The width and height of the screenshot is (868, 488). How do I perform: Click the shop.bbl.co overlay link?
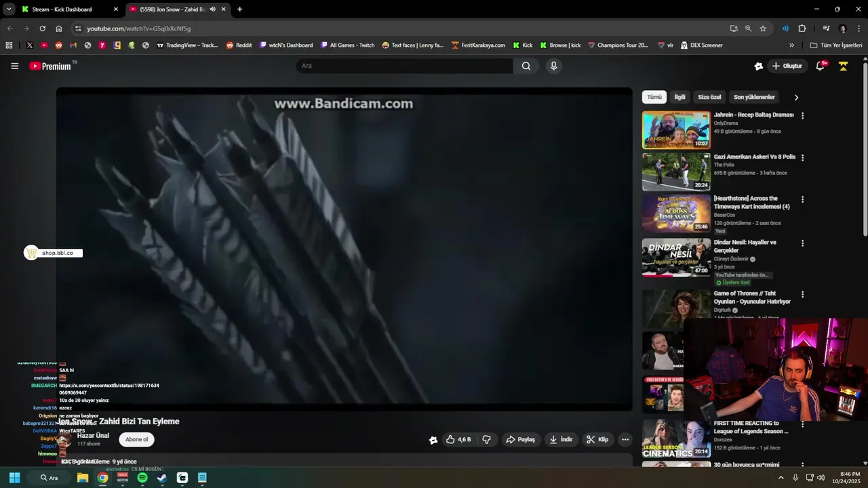(53, 253)
